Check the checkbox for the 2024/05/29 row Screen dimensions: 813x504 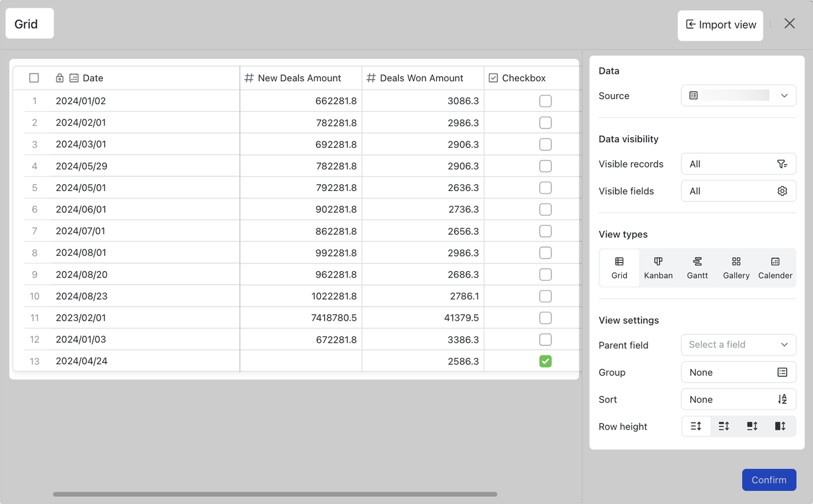546,166
